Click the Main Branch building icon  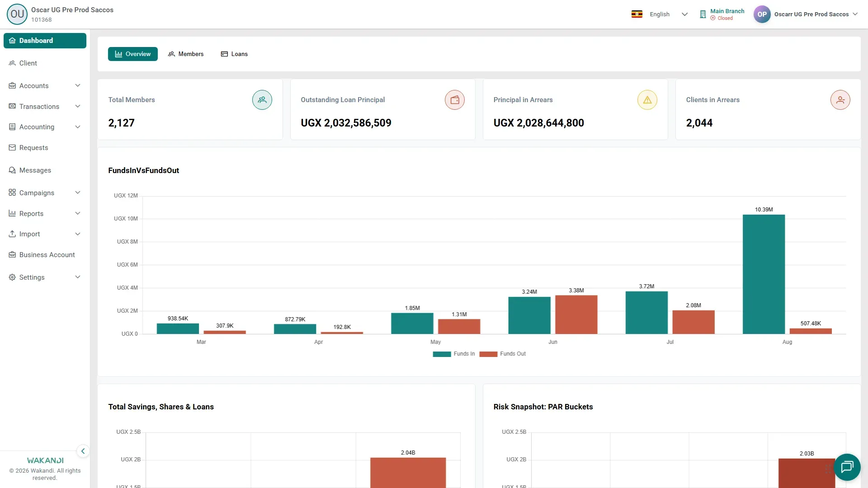tap(703, 14)
